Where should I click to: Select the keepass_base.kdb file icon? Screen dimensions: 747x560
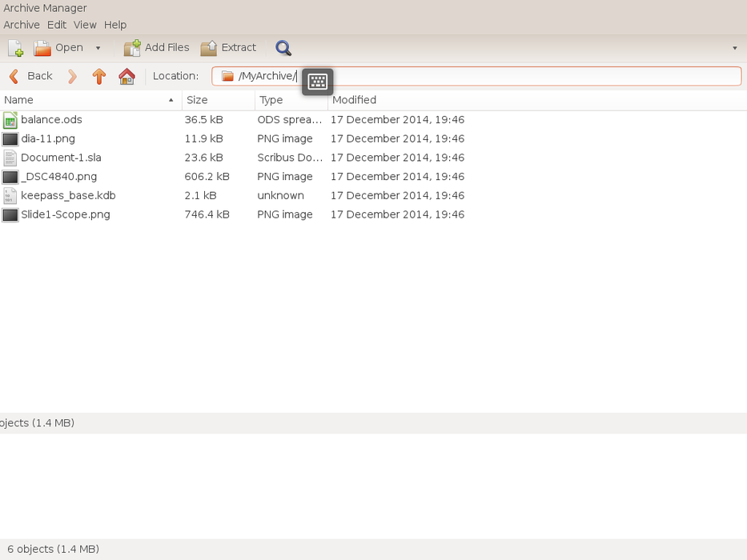point(10,196)
